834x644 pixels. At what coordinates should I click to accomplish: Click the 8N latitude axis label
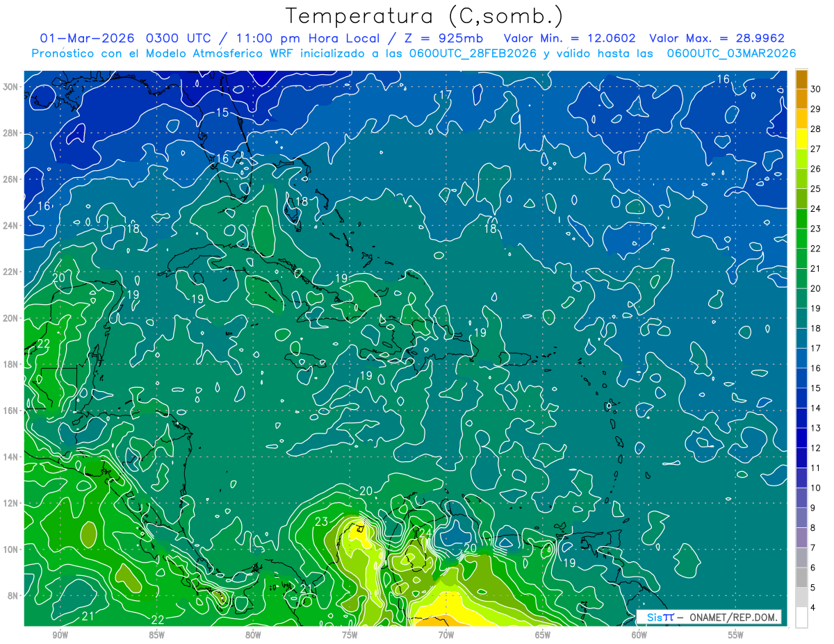[x=13, y=595]
